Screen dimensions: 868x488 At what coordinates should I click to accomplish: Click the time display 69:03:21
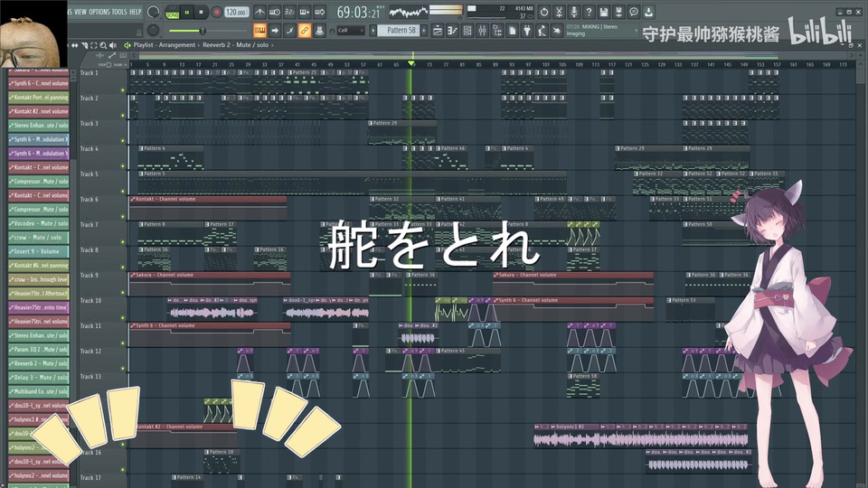coord(359,12)
